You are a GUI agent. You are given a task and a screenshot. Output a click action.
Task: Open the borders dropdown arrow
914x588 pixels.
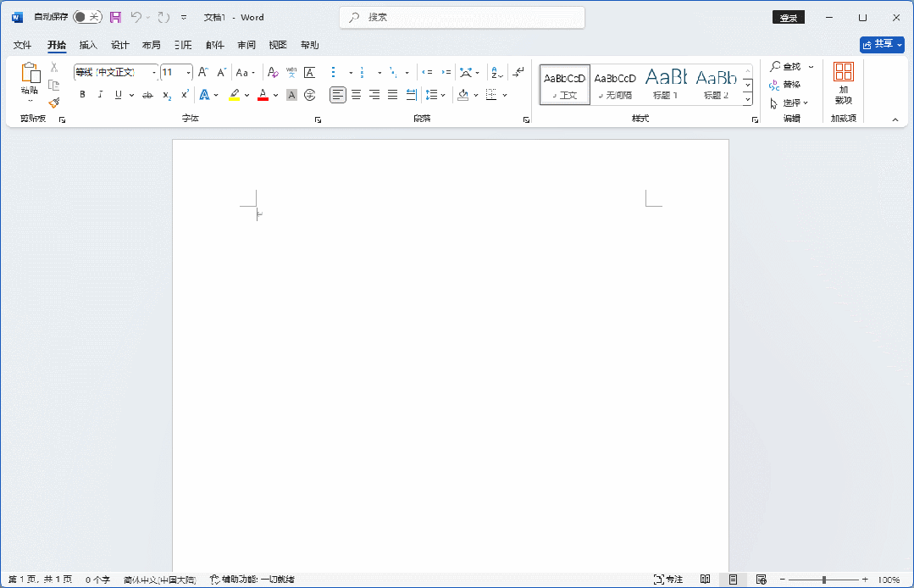[505, 95]
